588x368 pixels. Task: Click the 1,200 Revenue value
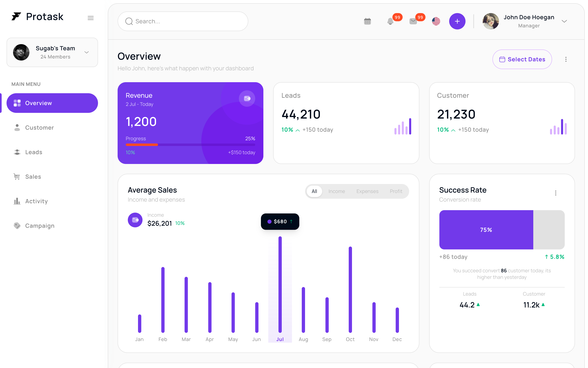coord(141,122)
